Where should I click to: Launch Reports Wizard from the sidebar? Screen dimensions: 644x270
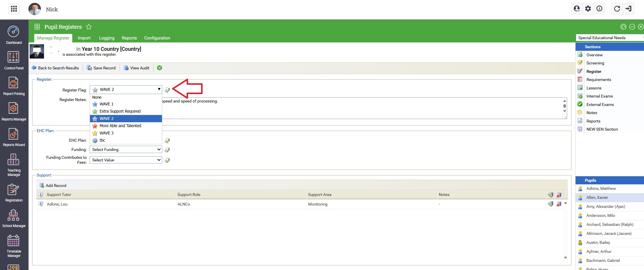[14, 137]
